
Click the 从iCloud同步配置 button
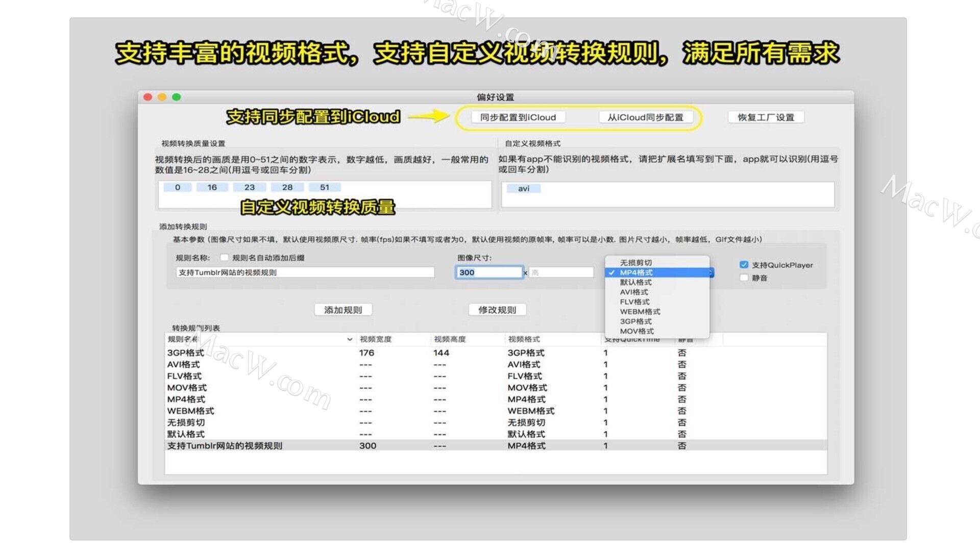(645, 117)
